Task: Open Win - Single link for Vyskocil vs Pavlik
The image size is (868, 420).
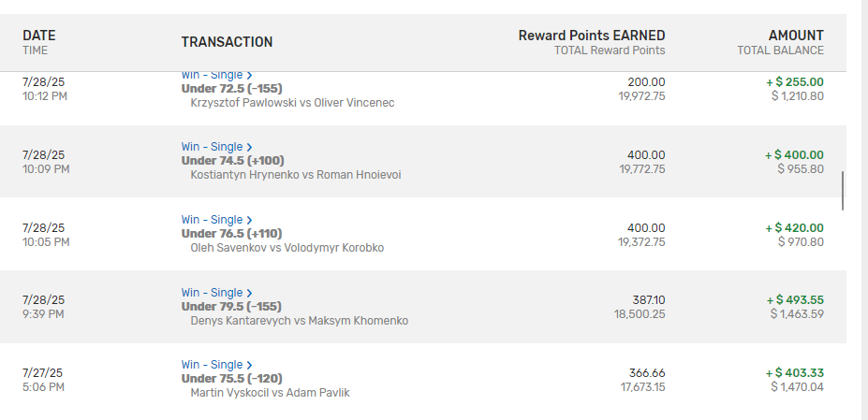Action: coord(212,365)
